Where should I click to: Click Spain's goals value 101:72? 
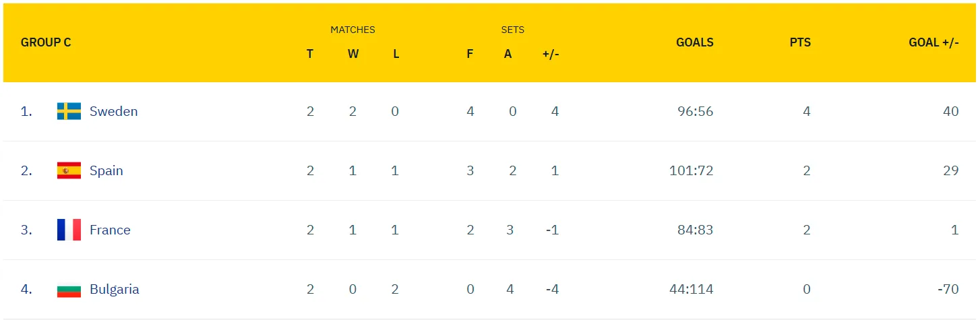(x=691, y=170)
